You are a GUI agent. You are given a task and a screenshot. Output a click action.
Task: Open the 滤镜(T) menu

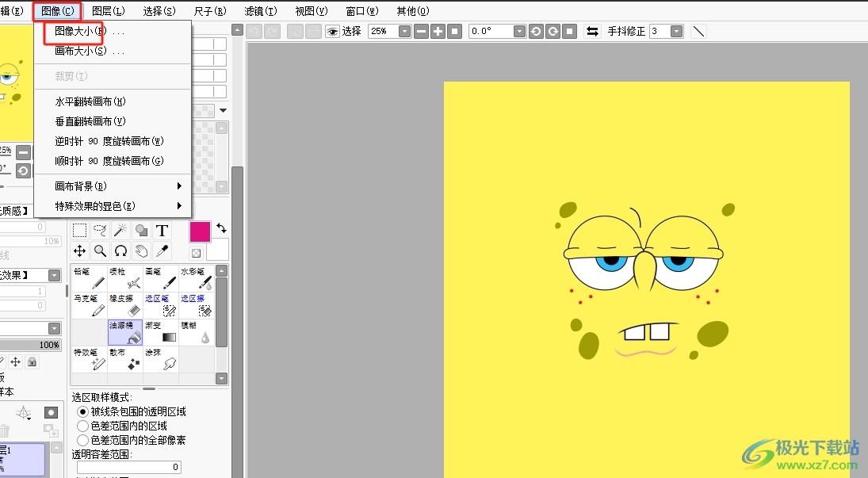pyautogui.click(x=261, y=11)
